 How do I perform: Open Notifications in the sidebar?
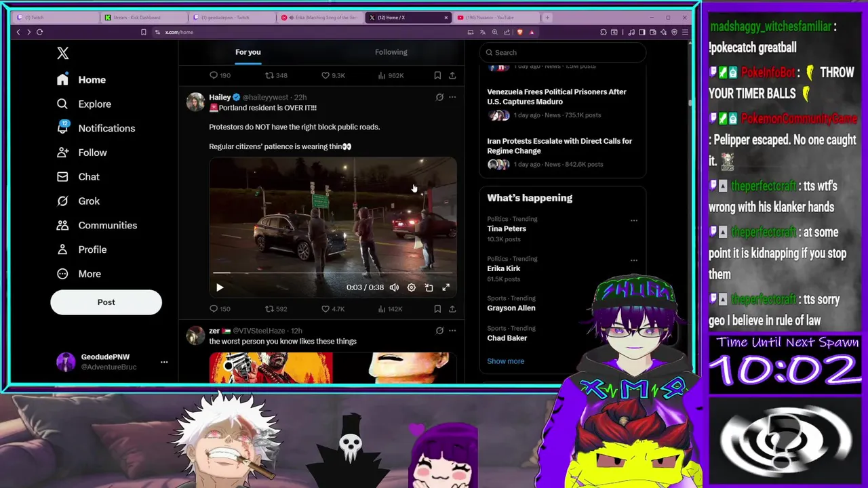point(96,128)
